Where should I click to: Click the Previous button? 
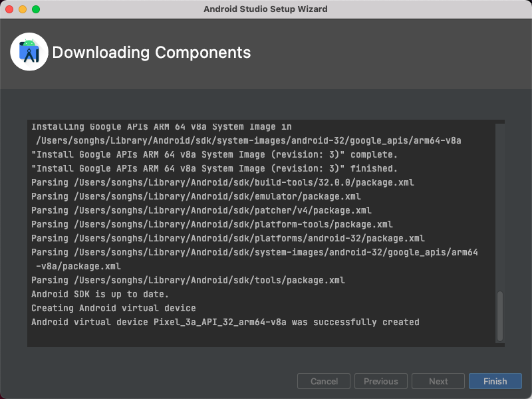click(380, 381)
